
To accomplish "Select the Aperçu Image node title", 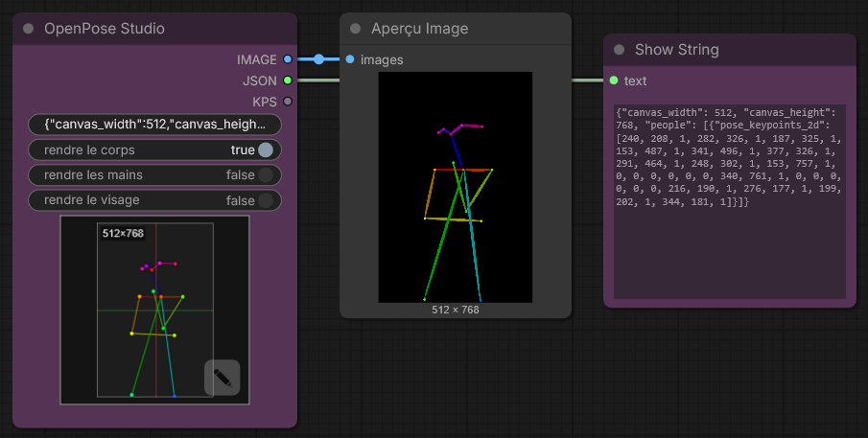I will (x=419, y=28).
